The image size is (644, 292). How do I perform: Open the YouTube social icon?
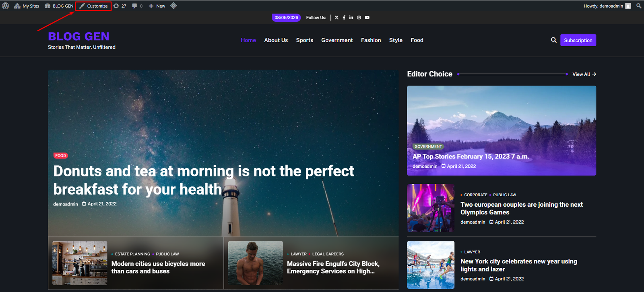[x=367, y=18]
